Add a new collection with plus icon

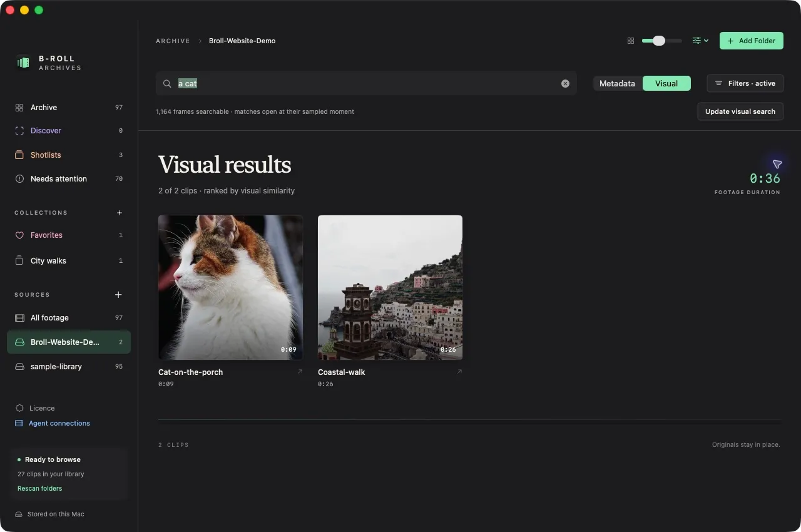click(120, 213)
